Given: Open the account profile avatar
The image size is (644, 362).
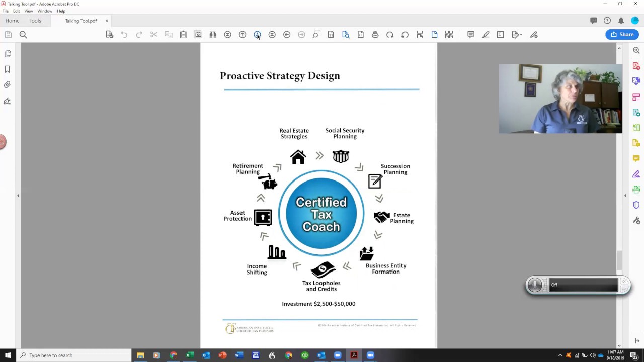Looking at the screenshot, I should (635, 21).
